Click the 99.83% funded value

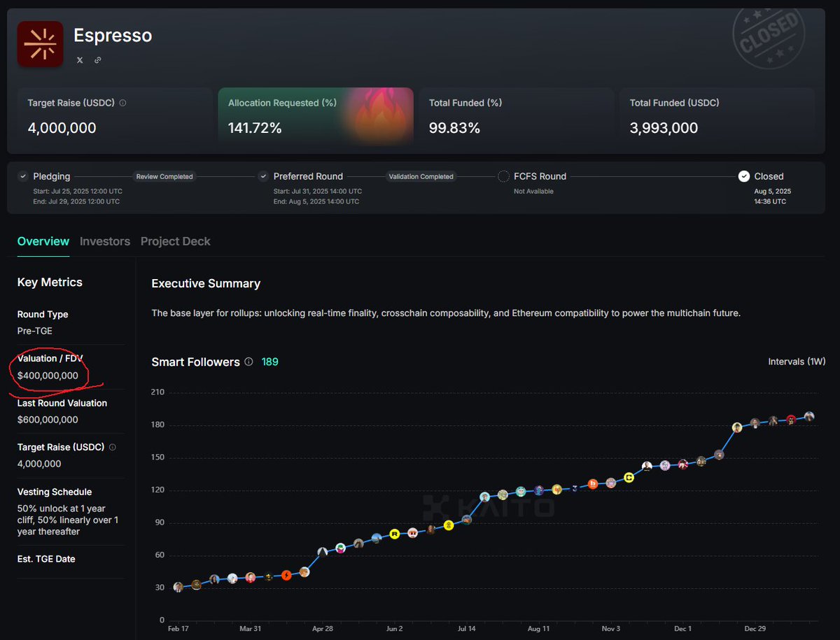click(454, 128)
